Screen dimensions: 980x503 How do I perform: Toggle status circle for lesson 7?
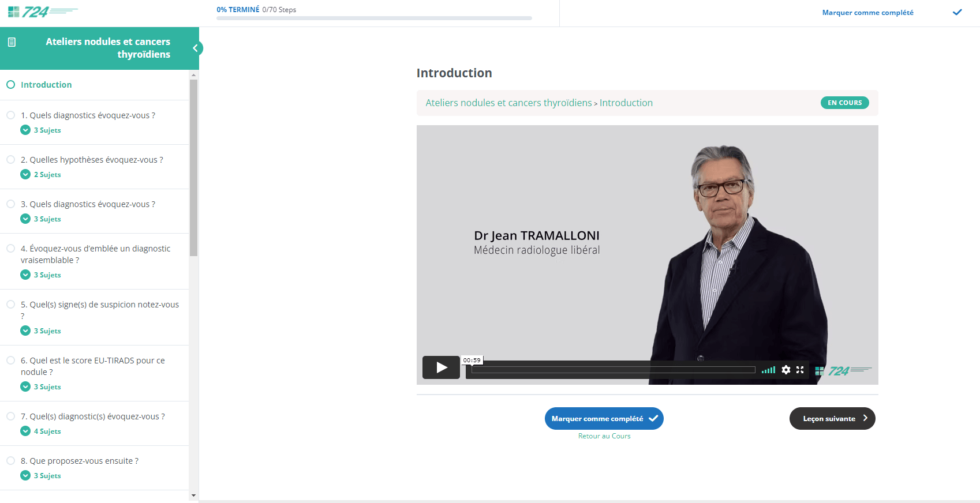pos(10,416)
